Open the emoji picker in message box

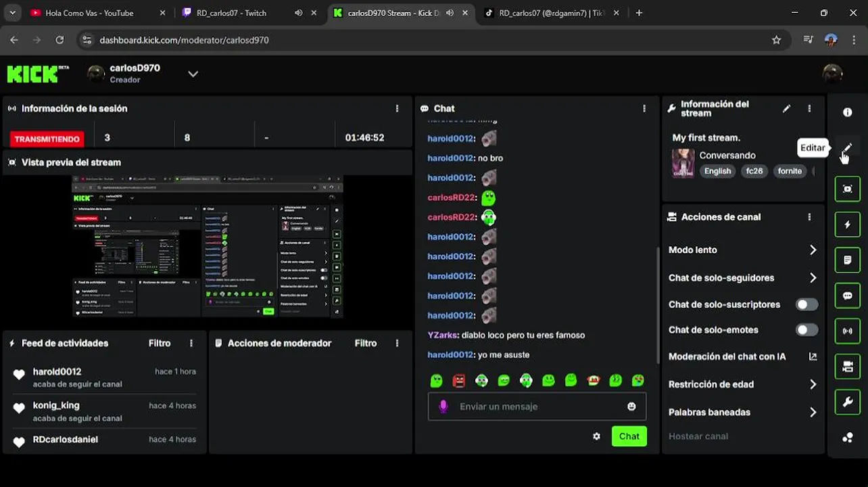tap(631, 407)
